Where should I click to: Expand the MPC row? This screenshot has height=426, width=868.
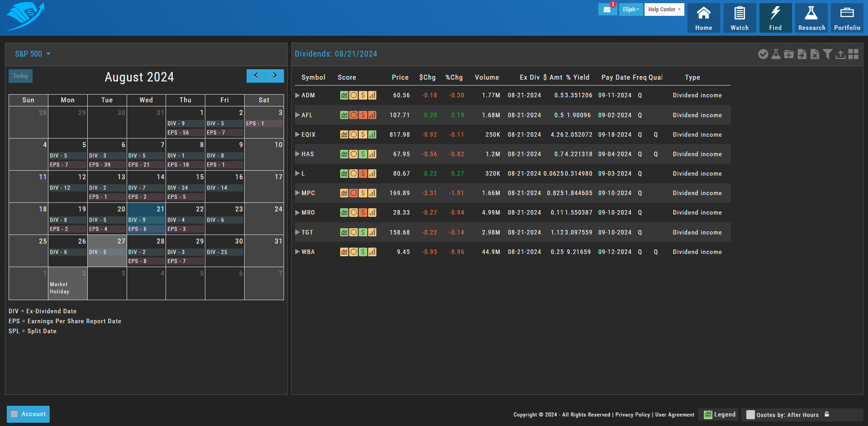(x=298, y=193)
